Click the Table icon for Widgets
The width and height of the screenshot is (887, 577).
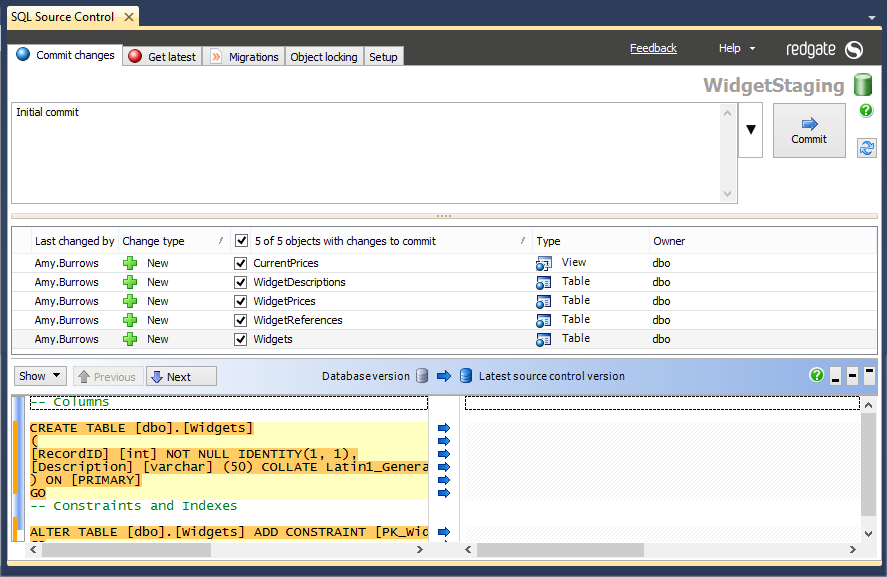tap(544, 339)
